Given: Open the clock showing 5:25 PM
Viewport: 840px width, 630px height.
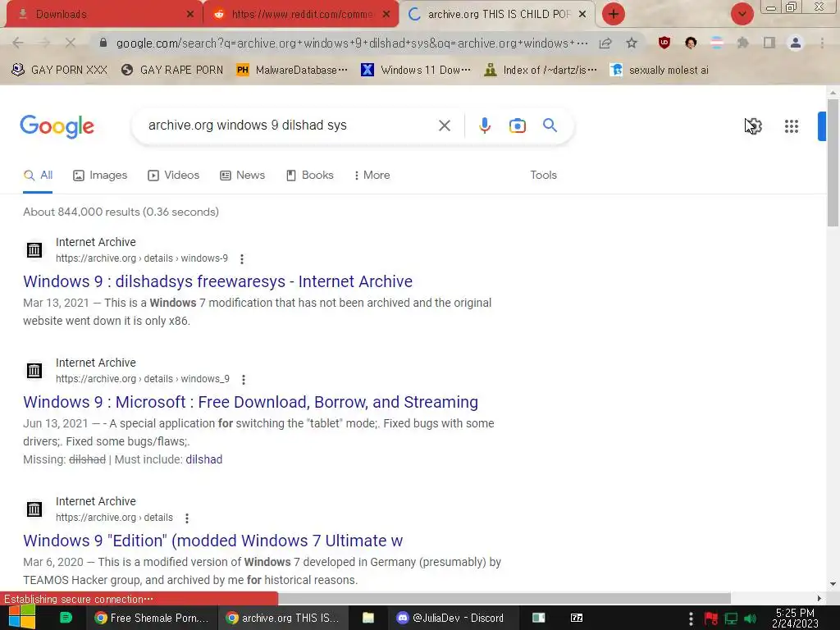Looking at the screenshot, I should pyautogui.click(x=795, y=619).
